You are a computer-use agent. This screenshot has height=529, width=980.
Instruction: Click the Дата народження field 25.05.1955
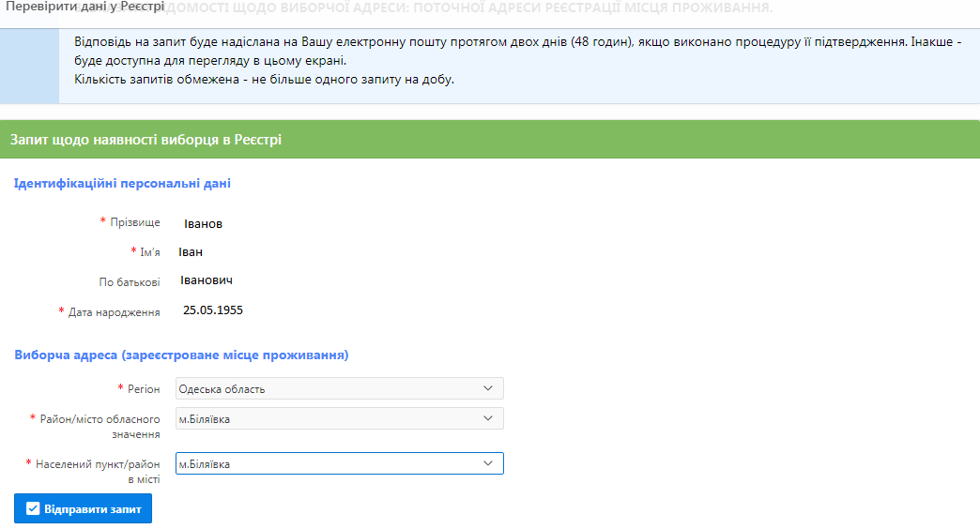[213, 310]
